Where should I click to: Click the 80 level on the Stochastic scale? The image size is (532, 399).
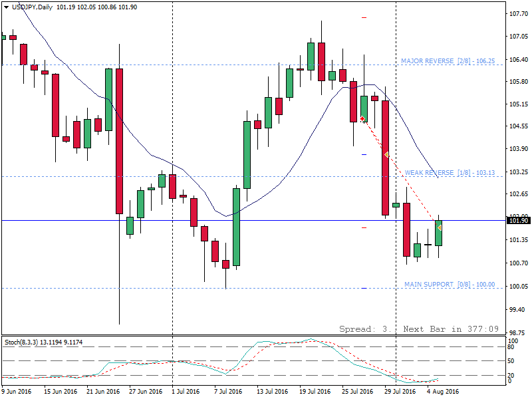511,346
